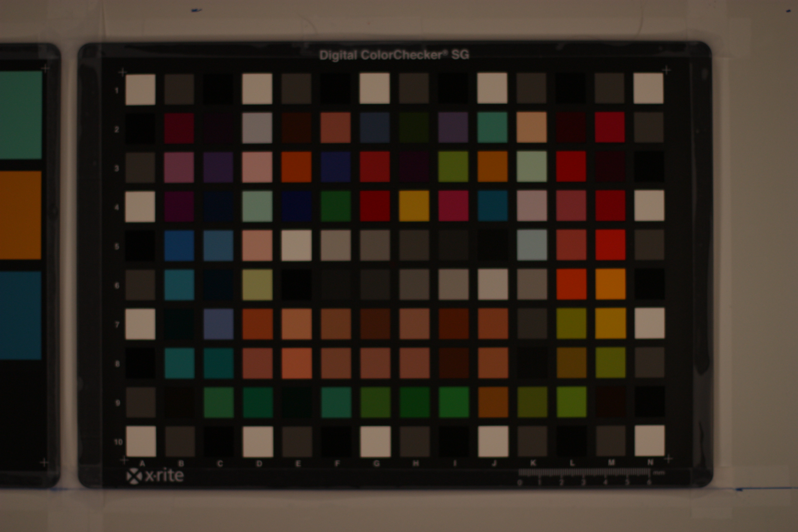Pick the orange-red patch at E3
This screenshot has height=532, width=798.
click(x=296, y=167)
